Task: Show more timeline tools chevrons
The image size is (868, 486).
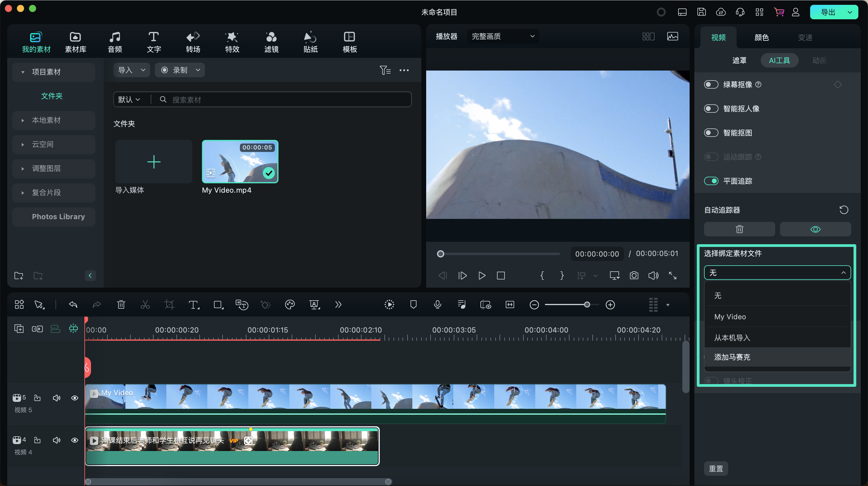Action: (338, 305)
